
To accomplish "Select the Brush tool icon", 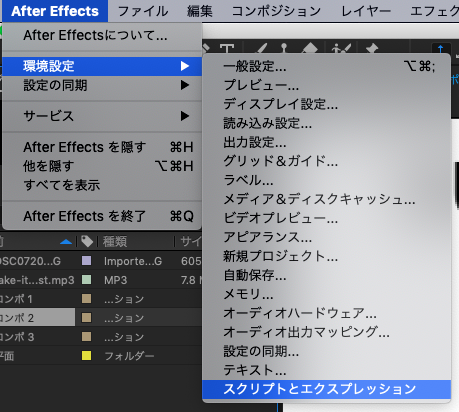I will [261, 49].
